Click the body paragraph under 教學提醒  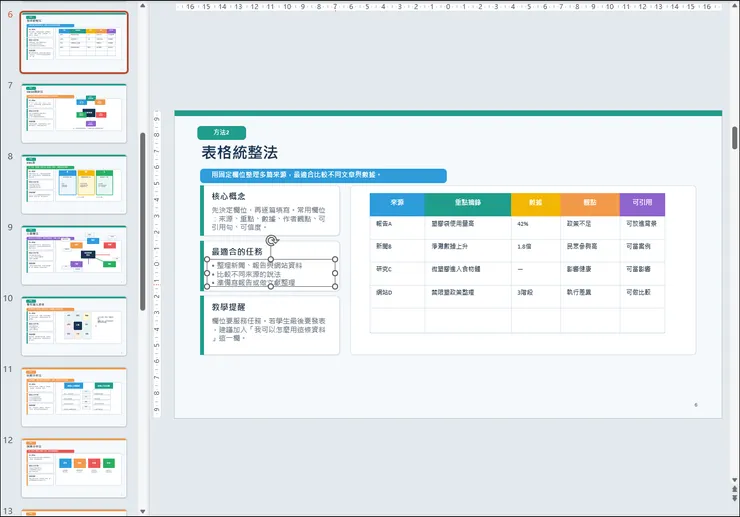pos(269,329)
